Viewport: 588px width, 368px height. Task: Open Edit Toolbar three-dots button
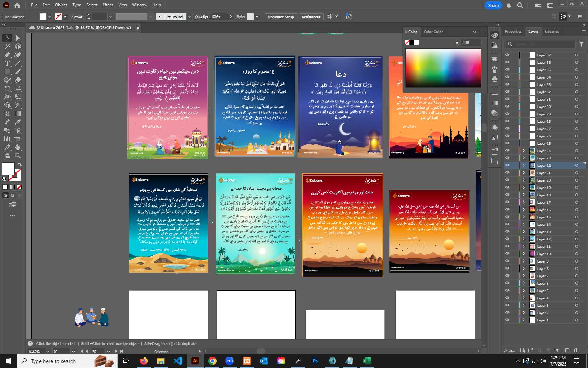click(x=13, y=216)
